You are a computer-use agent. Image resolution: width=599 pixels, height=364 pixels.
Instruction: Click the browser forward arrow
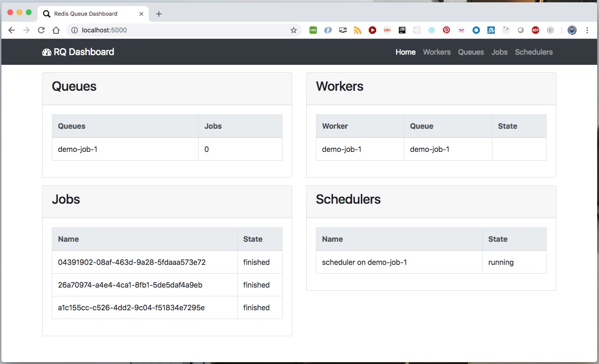pos(26,30)
